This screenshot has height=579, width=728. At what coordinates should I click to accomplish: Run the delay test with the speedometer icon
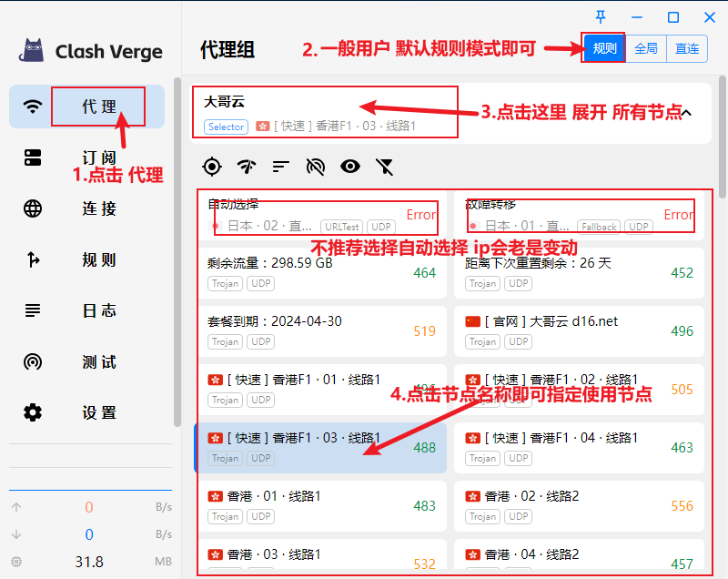(x=247, y=166)
